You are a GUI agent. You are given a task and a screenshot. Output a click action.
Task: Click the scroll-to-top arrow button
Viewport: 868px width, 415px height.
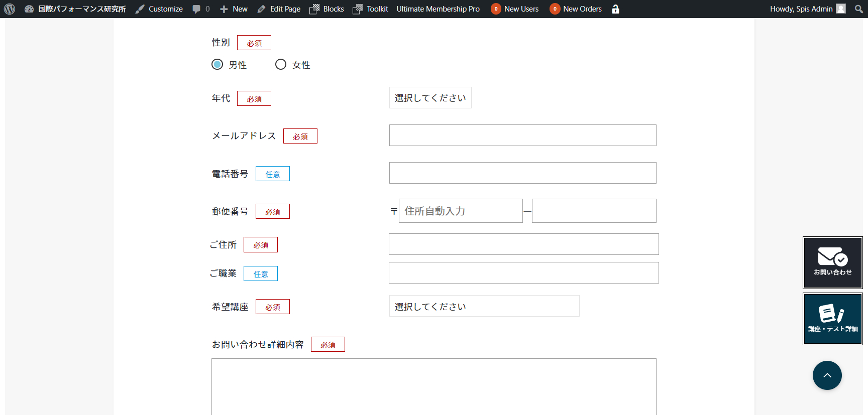coord(827,375)
